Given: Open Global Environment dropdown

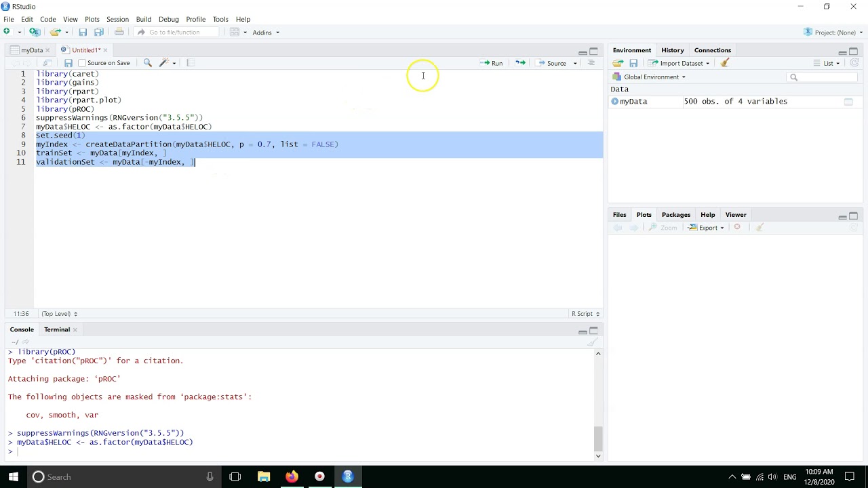Looking at the screenshot, I should pyautogui.click(x=650, y=77).
